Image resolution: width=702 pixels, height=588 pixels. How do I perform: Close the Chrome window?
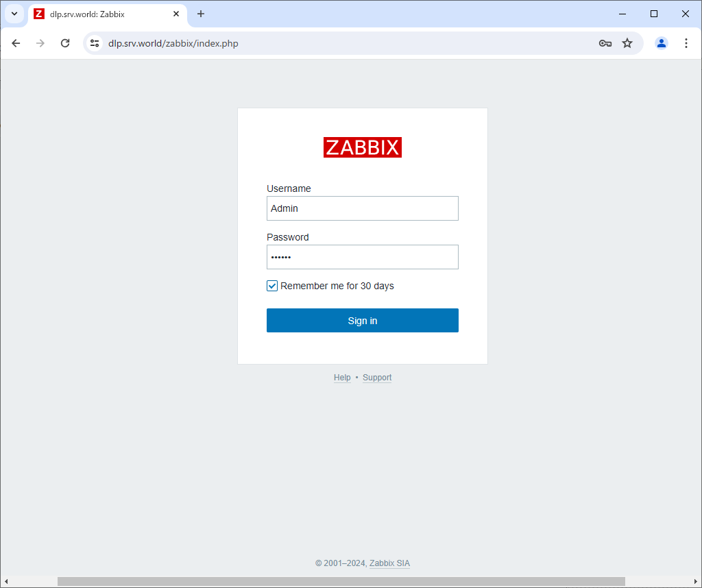pos(686,14)
